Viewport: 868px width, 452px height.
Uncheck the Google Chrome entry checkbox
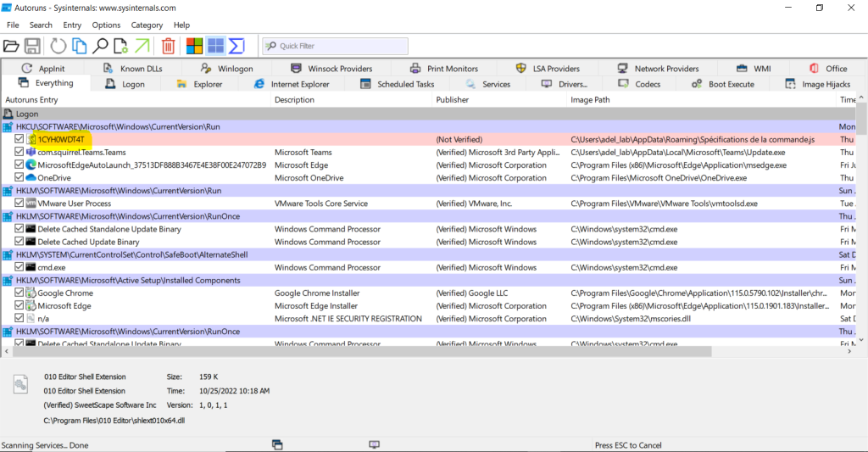tap(19, 293)
